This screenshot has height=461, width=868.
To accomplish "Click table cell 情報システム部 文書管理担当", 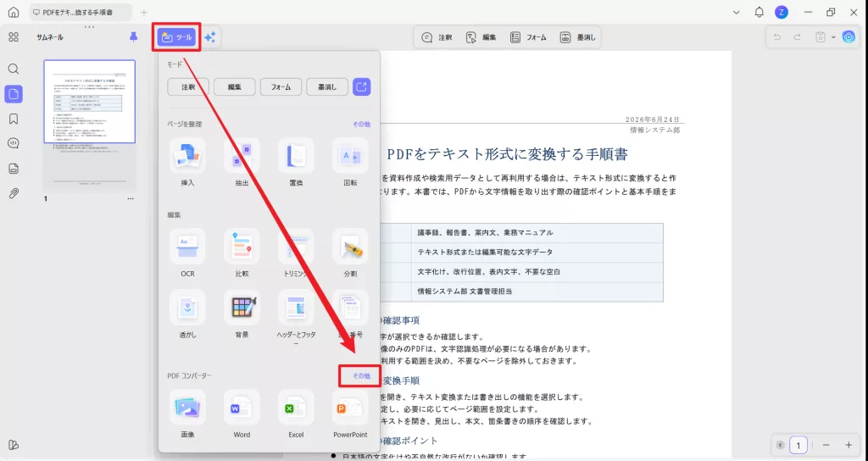I will tap(465, 292).
